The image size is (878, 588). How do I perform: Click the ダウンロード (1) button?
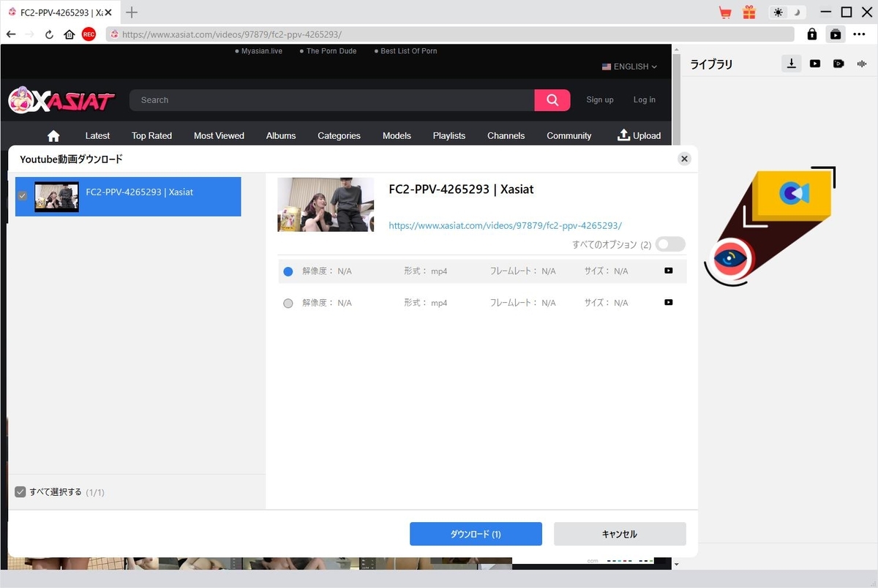(475, 534)
